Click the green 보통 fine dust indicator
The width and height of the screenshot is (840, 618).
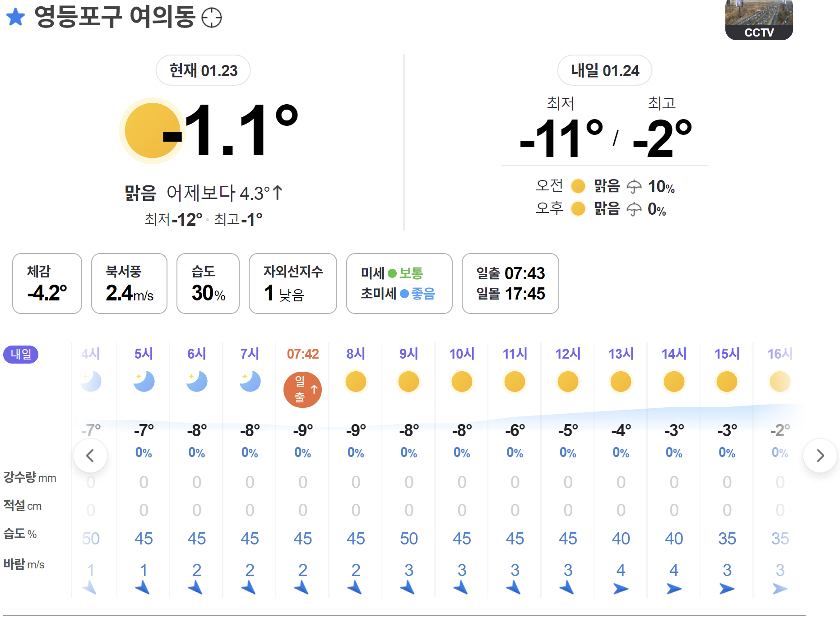[406, 273]
